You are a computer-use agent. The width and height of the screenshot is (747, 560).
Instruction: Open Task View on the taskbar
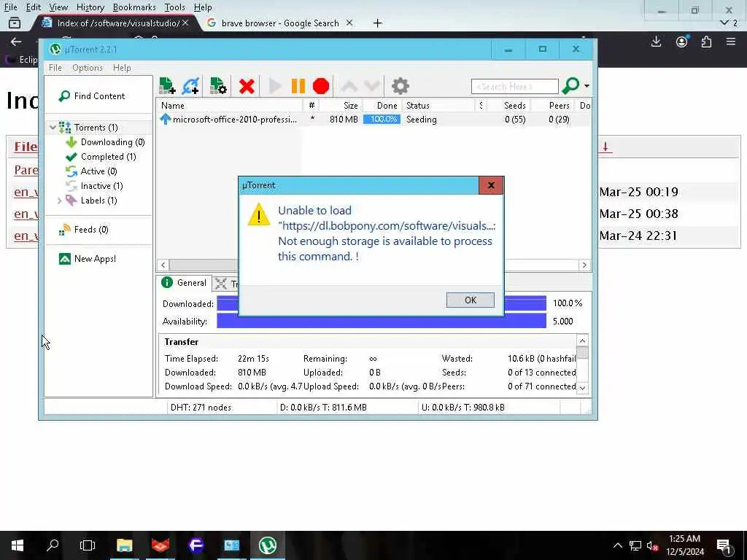(88, 545)
